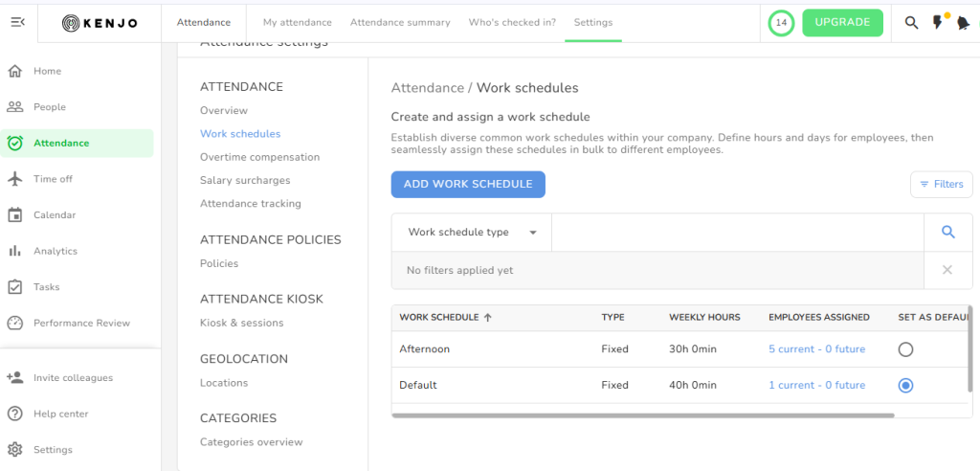
Task: Open the search magnifier in top bar
Action: 911,22
